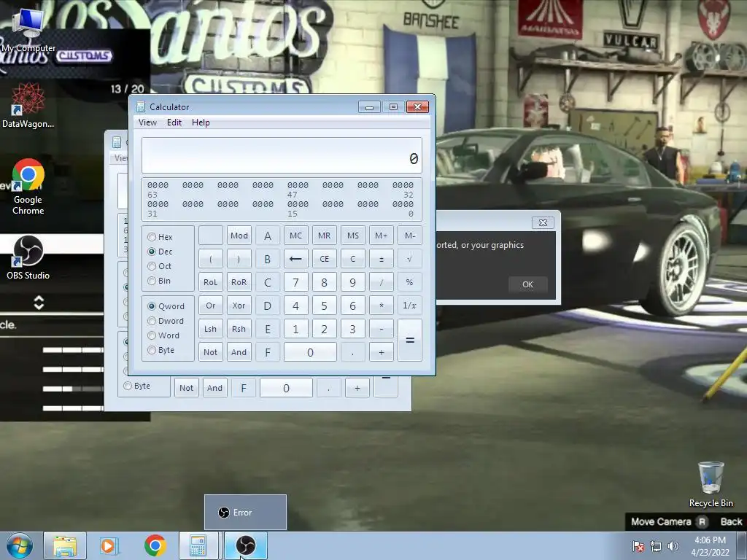
Task: Open Windows Media Player from the taskbar
Action: click(108, 545)
